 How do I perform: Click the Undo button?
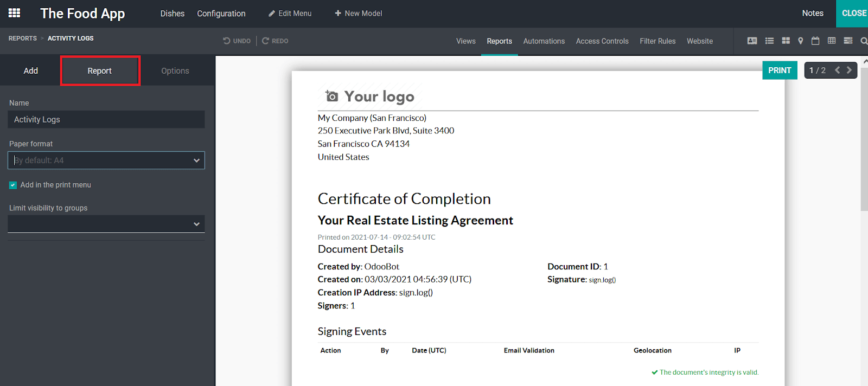point(237,41)
